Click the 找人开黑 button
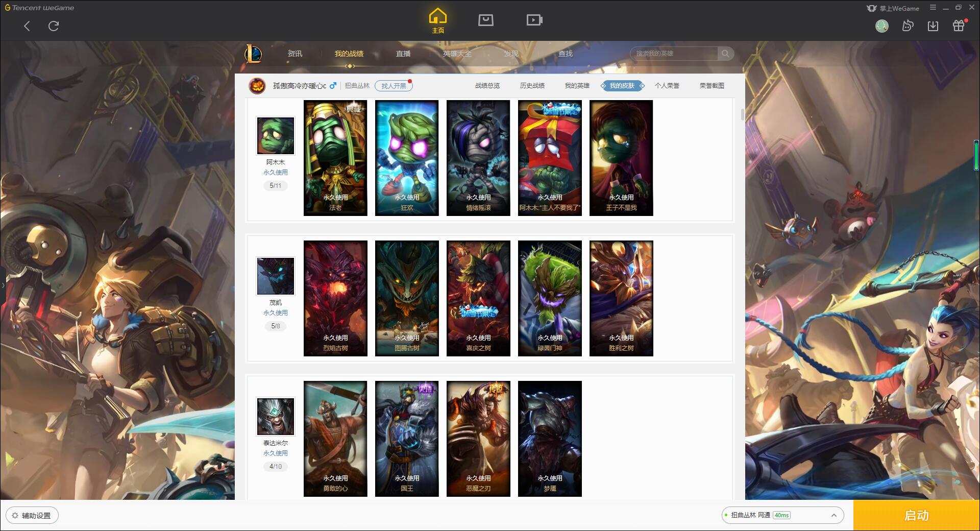Image resolution: width=980 pixels, height=531 pixels. point(394,86)
